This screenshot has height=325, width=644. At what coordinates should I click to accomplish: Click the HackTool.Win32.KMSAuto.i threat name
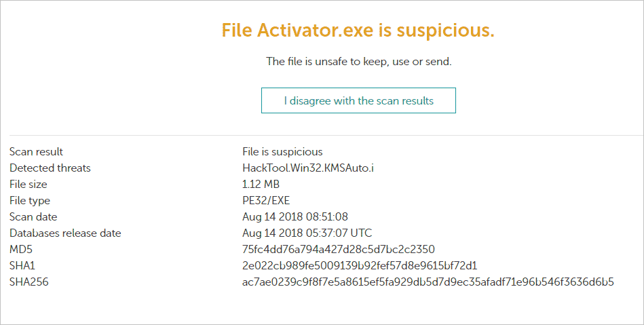click(x=308, y=168)
